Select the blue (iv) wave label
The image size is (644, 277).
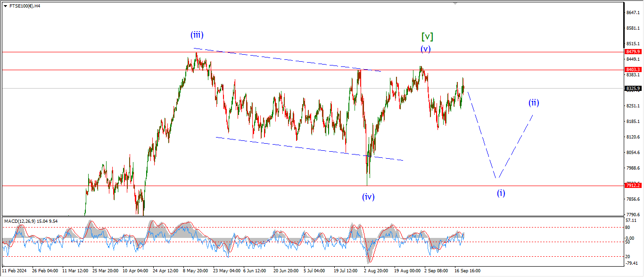(x=368, y=197)
